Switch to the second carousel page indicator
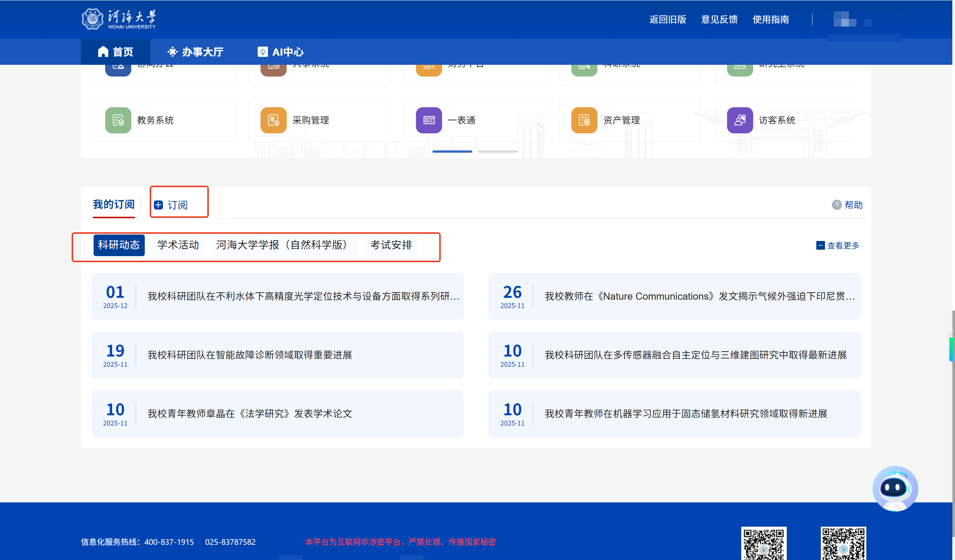Screen dimensions: 955x560 [x=497, y=152]
